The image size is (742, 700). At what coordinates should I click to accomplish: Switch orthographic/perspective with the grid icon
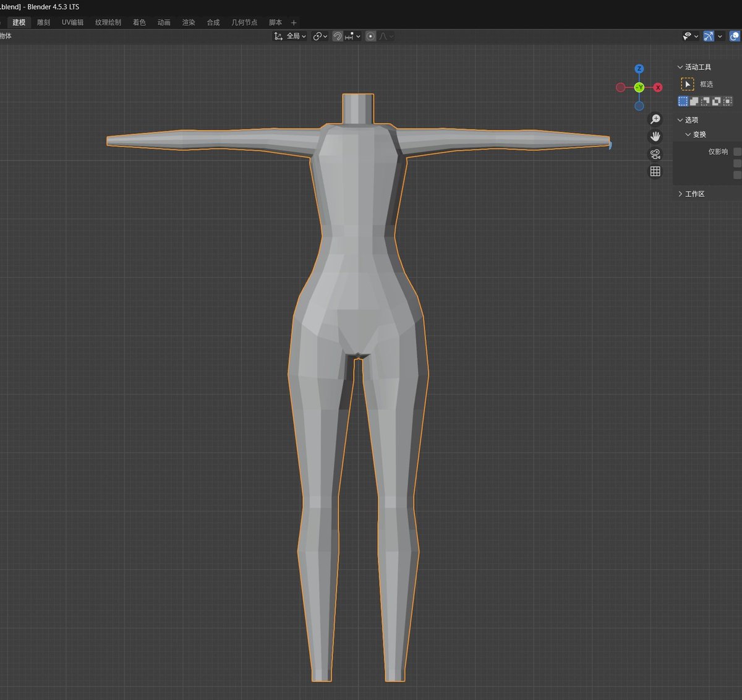coord(655,171)
